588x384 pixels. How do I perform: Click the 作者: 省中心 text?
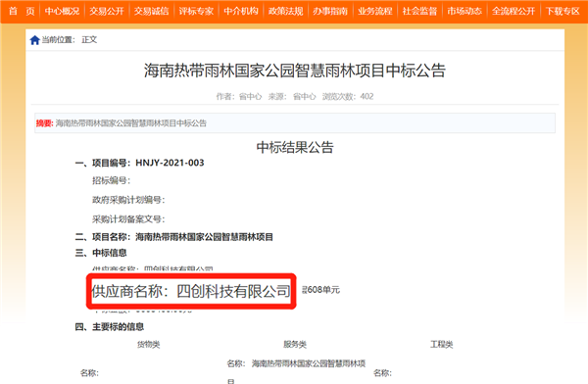239,96
